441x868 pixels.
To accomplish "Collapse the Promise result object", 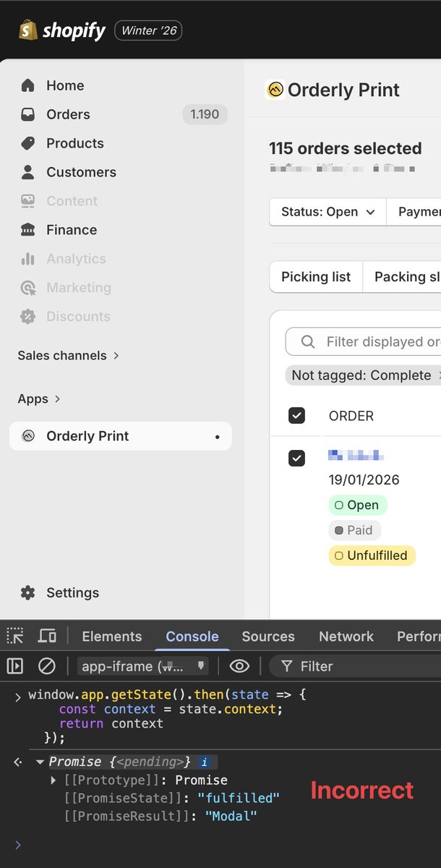I will 41,762.
